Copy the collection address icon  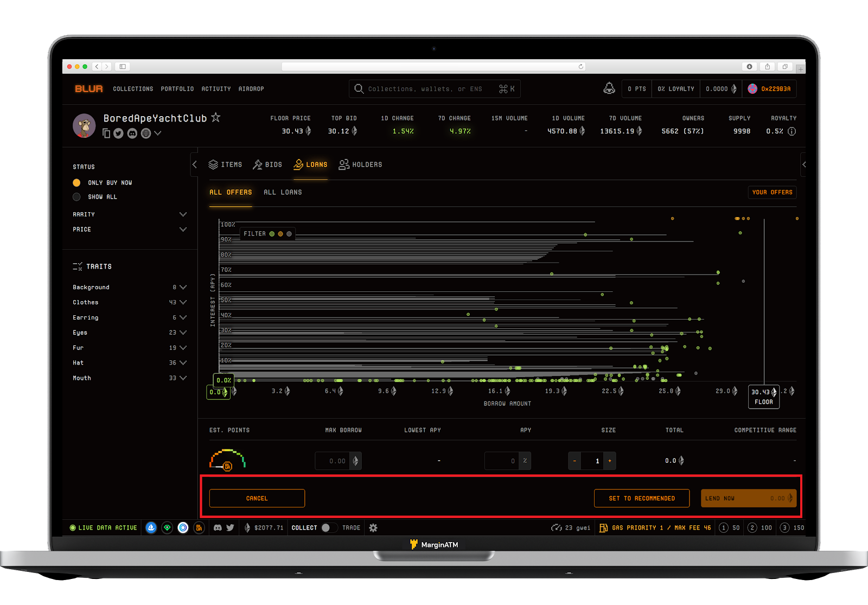click(x=106, y=133)
